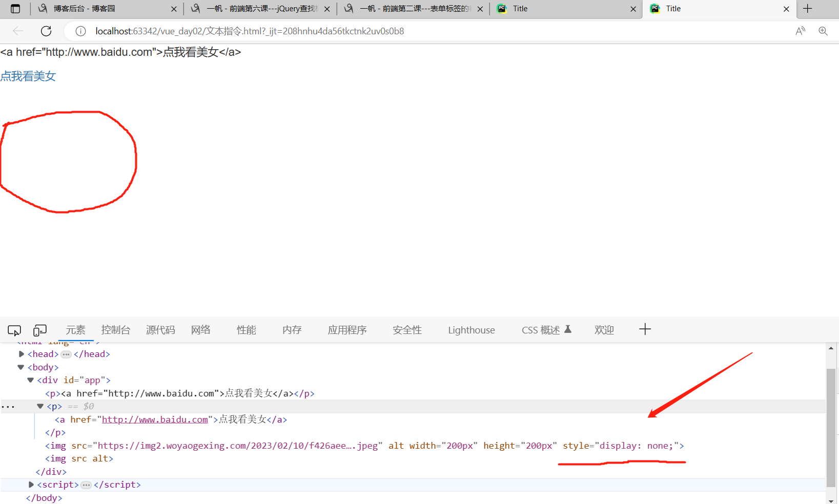839x504 pixels.
Task: Select the closing </body> tag line
Action: point(44,498)
